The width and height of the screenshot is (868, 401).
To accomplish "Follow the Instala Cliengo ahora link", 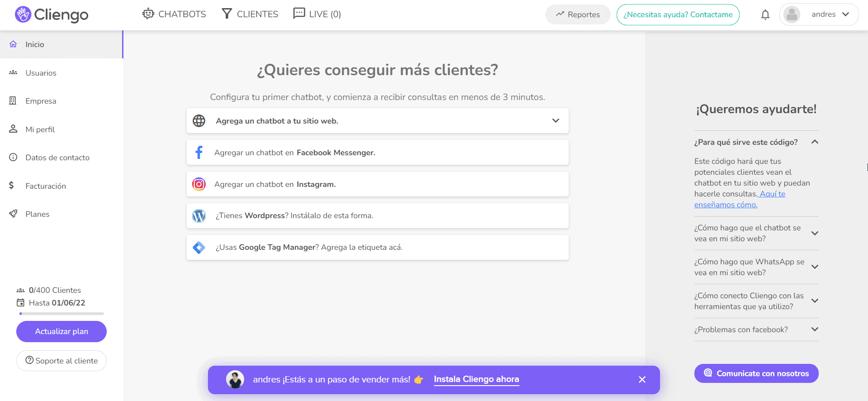I will [x=476, y=379].
